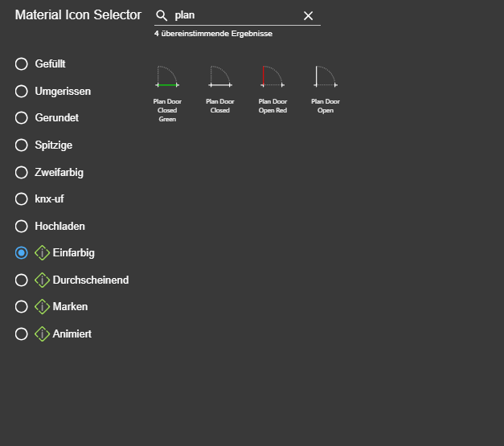Viewport: 504px width, 446px height.
Task: Select the Plan Door Closed Green icon
Action: [167, 78]
